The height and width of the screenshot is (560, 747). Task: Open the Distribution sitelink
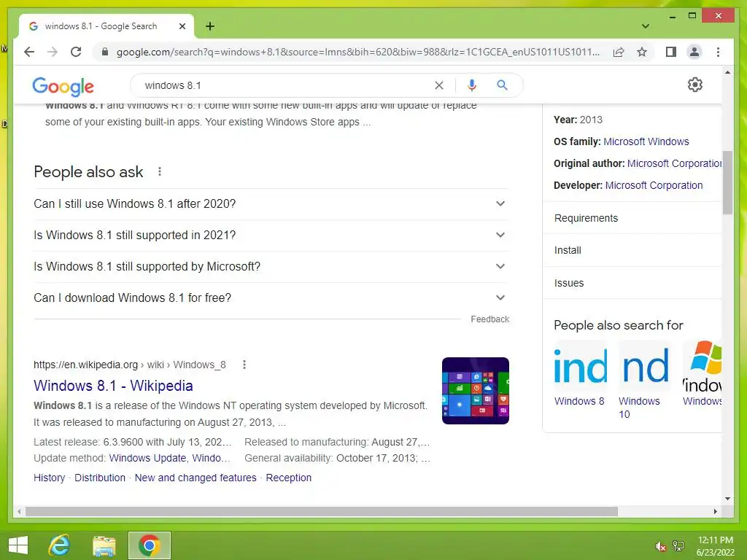[x=99, y=478]
